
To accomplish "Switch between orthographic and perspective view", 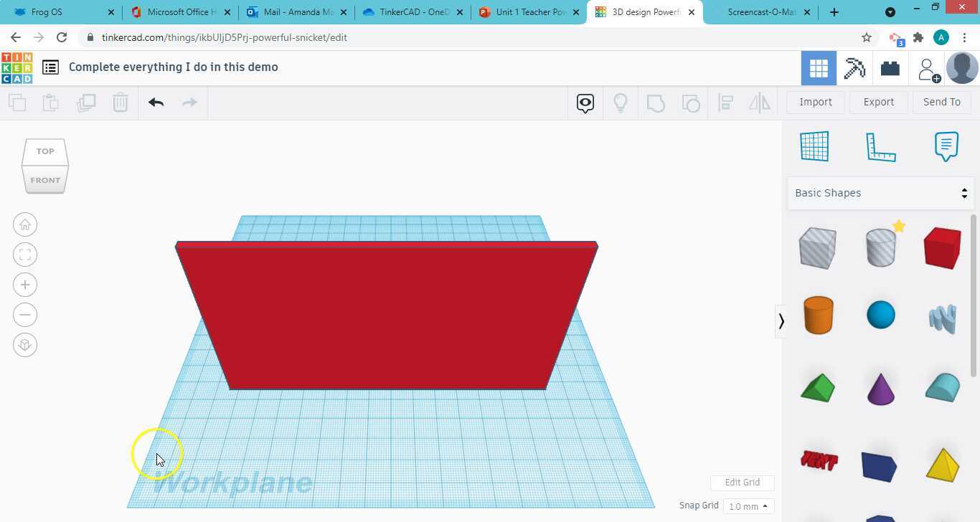I will [x=25, y=345].
